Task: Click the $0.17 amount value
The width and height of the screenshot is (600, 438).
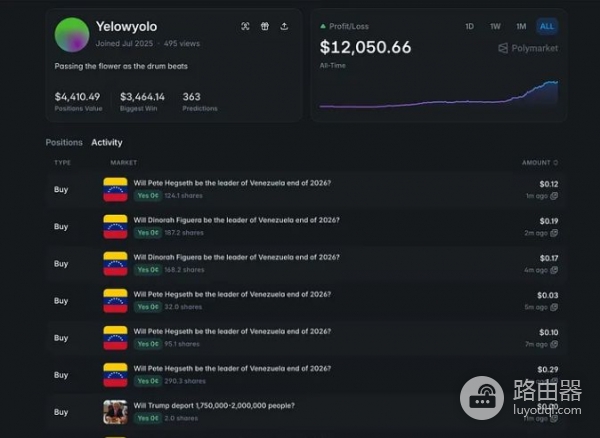Action: tap(549, 259)
